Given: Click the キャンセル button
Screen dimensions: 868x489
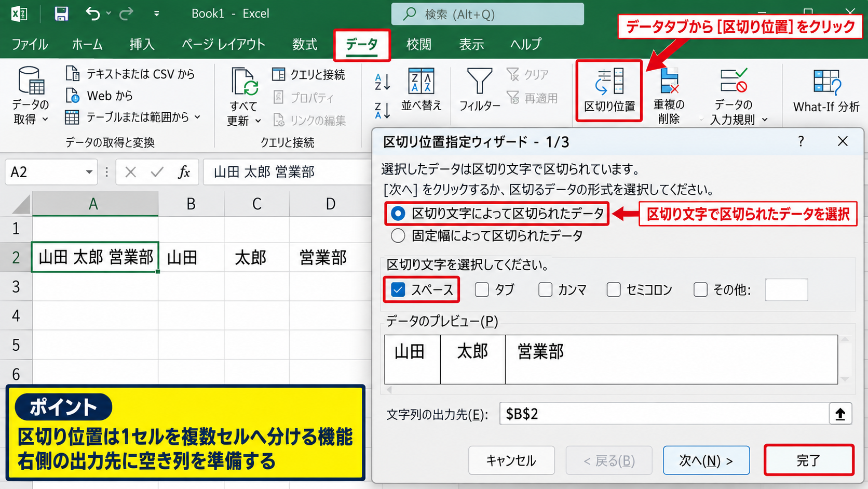Looking at the screenshot, I should click(511, 460).
